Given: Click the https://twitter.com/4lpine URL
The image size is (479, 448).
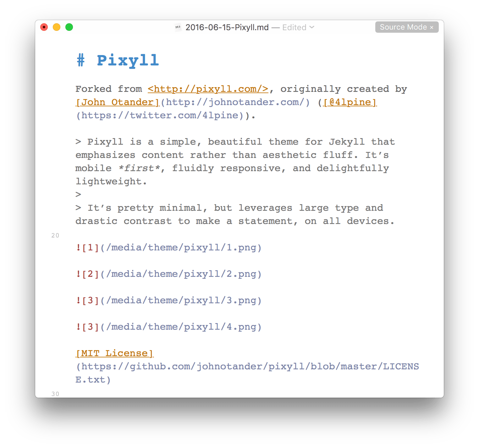Looking at the screenshot, I should (x=160, y=115).
